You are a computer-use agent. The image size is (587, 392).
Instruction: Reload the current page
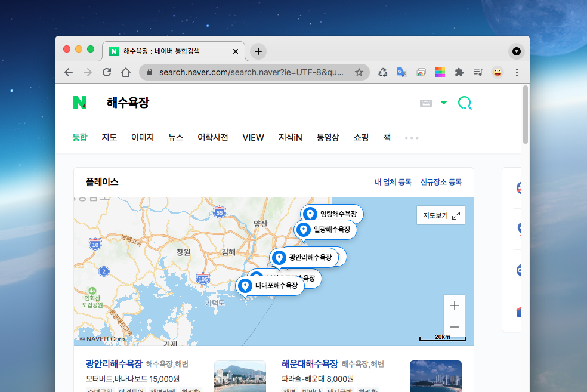(x=107, y=72)
